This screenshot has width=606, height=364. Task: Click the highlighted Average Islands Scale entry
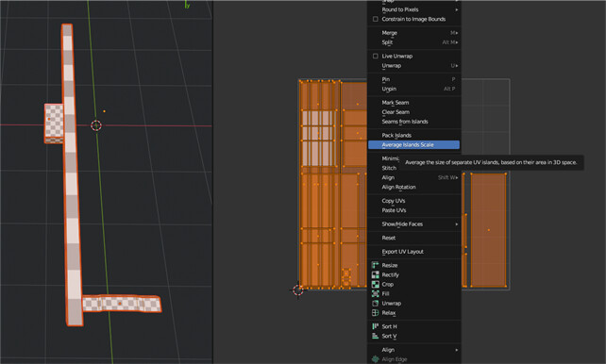(x=414, y=144)
